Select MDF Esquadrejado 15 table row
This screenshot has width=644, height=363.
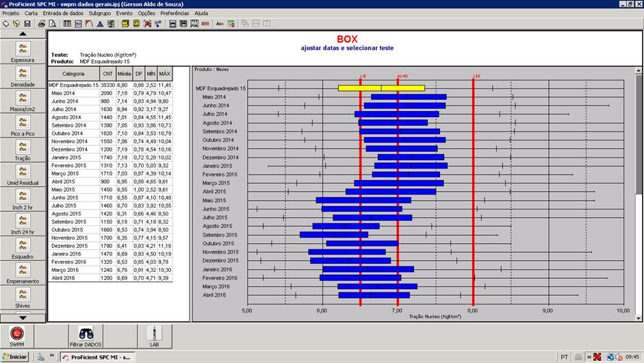[x=110, y=85]
